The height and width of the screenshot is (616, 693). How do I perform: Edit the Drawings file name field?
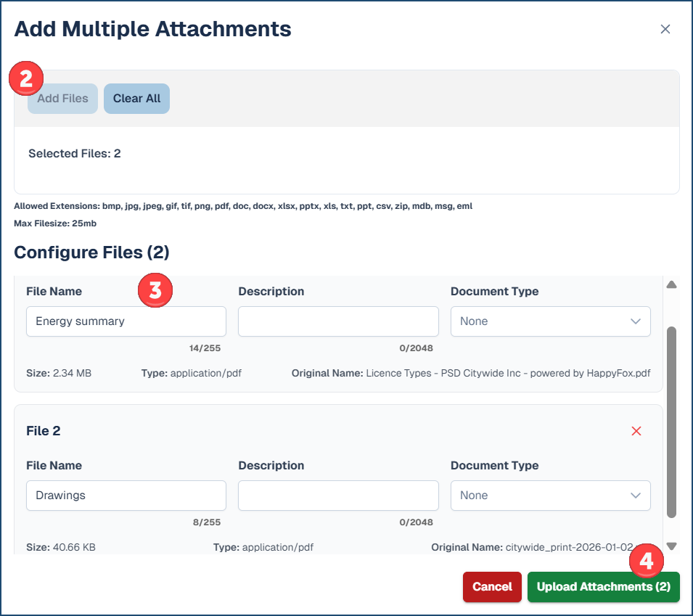[x=126, y=496]
